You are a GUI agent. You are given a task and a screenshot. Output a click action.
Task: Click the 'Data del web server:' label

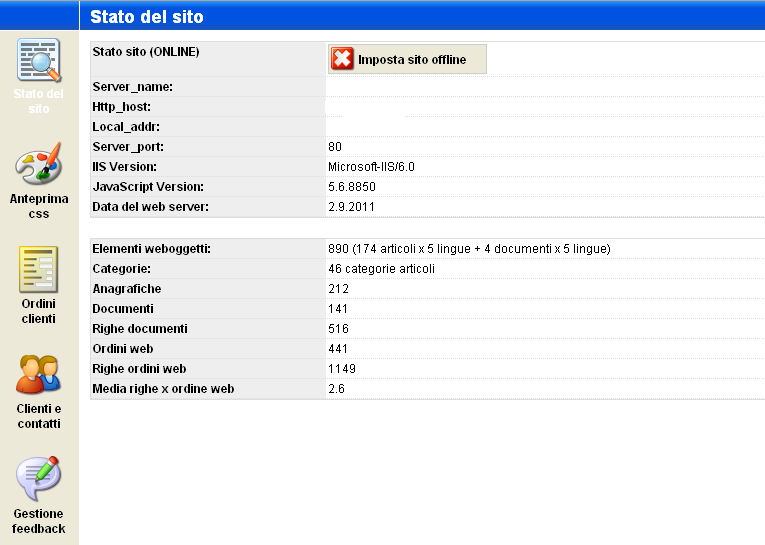pos(150,207)
